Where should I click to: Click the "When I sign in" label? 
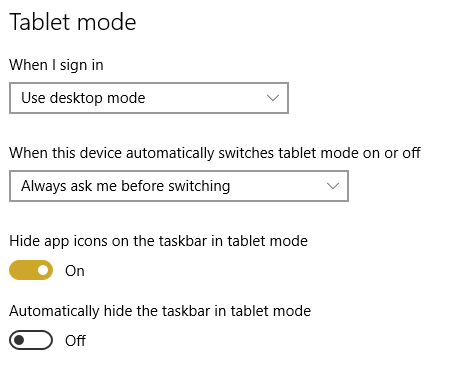coord(56,65)
